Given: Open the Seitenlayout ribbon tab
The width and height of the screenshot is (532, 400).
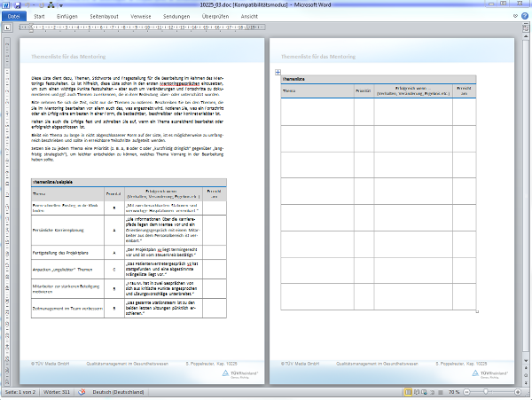Looking at the screenshot, I should point(104,16).
